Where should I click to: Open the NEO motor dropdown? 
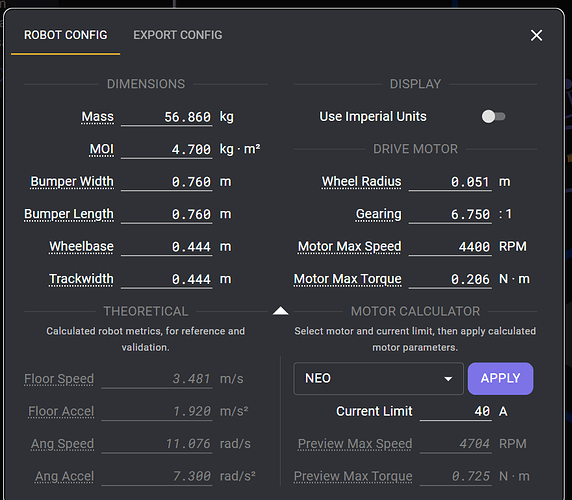click(x=378, y=378)
